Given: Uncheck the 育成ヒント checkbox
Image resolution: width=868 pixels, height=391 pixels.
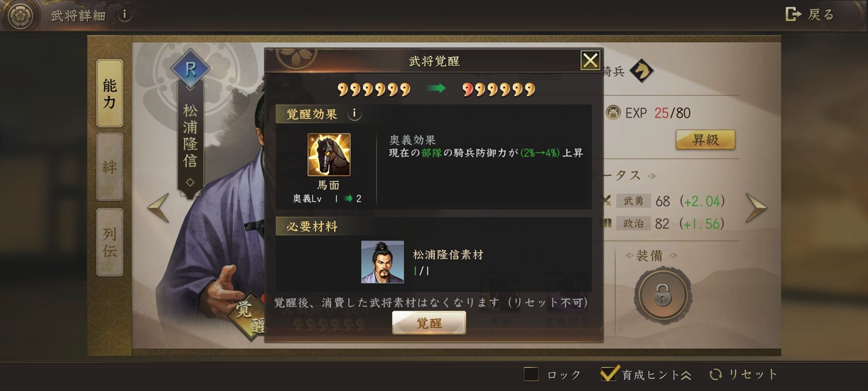Looking at the screenshot, I should click(609, 374).
